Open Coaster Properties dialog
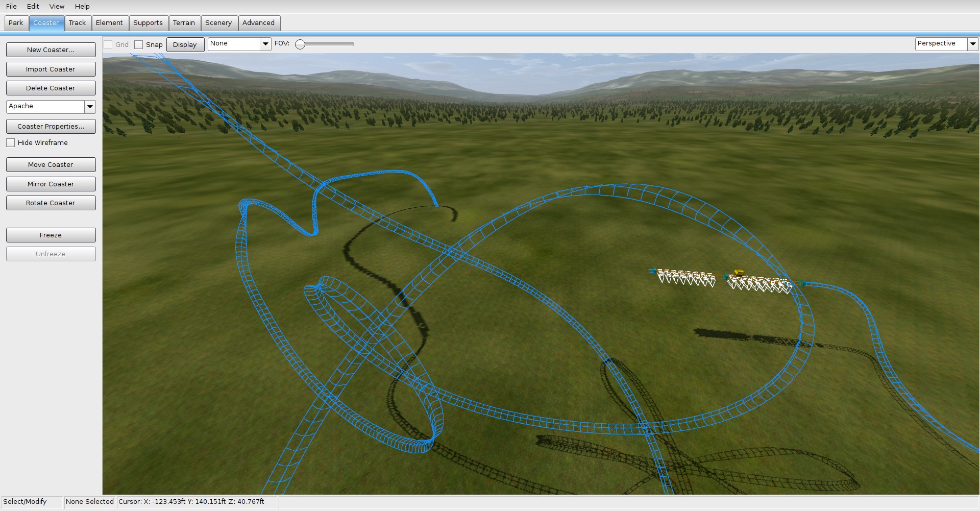980x511 pixels. coord(51,127)
